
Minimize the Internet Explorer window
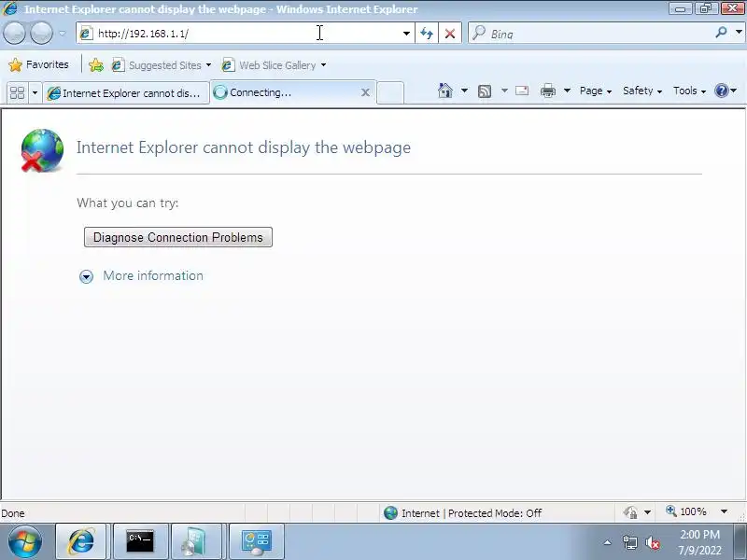(x=681, y=8)
